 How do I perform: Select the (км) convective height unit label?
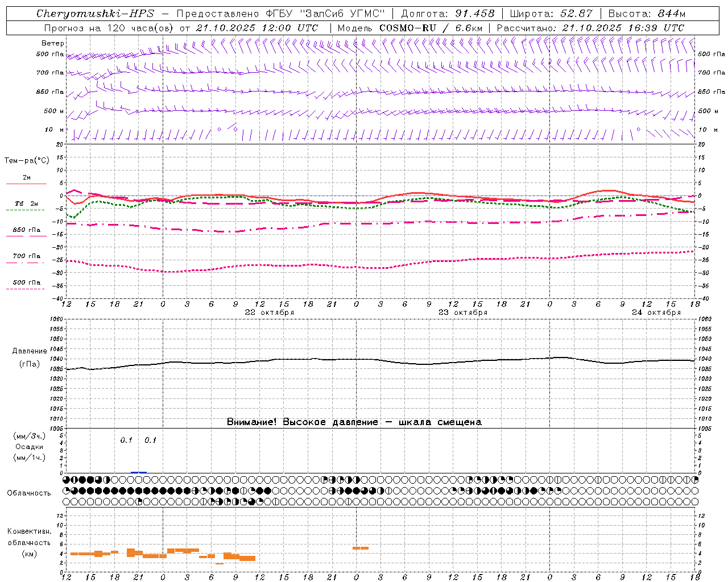coord(30,554)
